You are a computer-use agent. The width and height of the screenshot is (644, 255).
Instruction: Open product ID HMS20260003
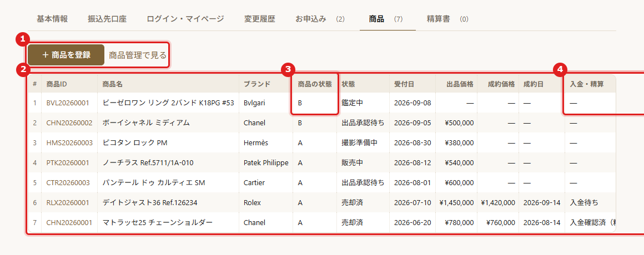click(69, 142)
